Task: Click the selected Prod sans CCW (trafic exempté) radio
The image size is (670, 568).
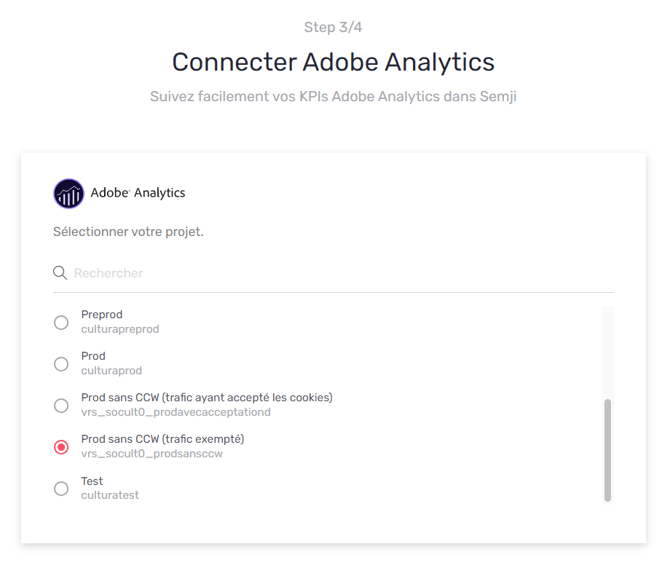Action: point(61,447)
